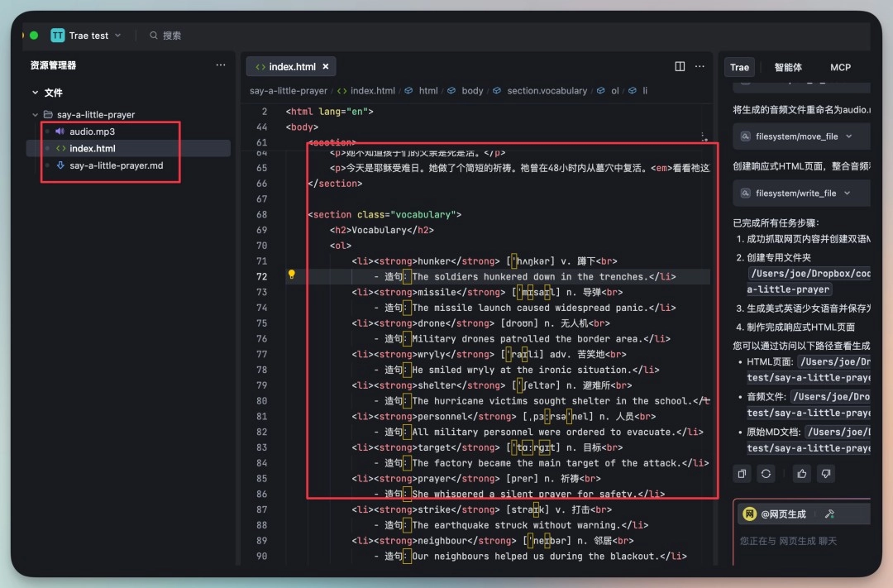Click the lightbulb quick-fix icon on line 72
The width and height of the screenshot is (893, 588).
tap(292, 275)
